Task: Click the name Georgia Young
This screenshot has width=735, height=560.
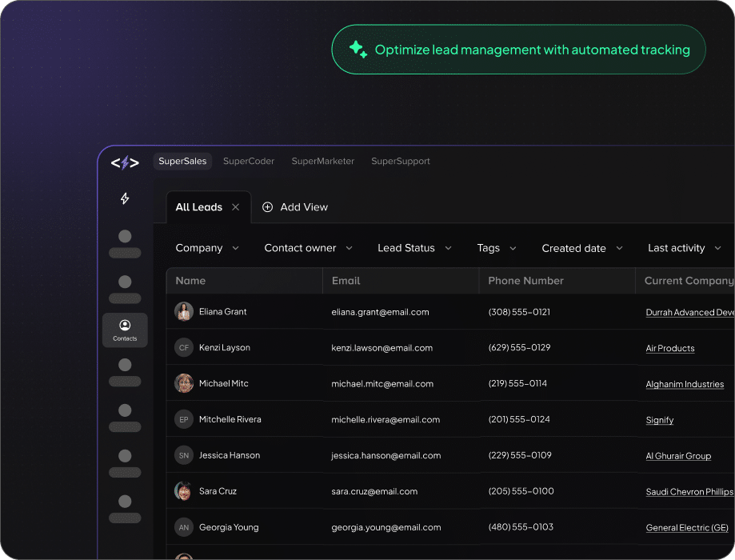Action: [229, 527]
